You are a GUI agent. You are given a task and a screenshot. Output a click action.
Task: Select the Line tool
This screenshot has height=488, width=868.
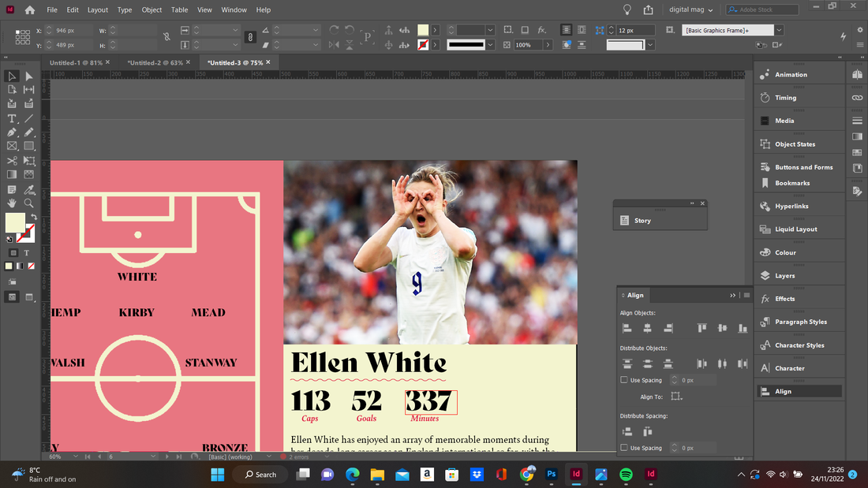click(x=28, y=118)
